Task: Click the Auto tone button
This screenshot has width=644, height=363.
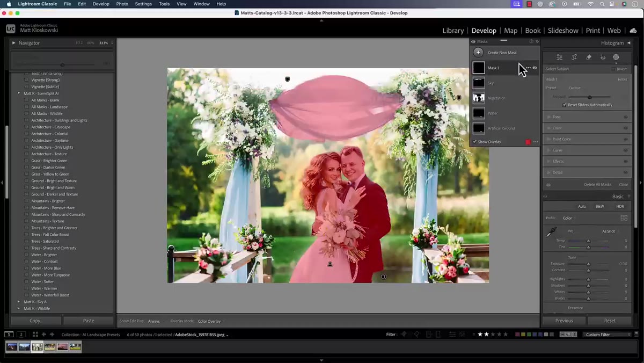Action: point(582,206)
